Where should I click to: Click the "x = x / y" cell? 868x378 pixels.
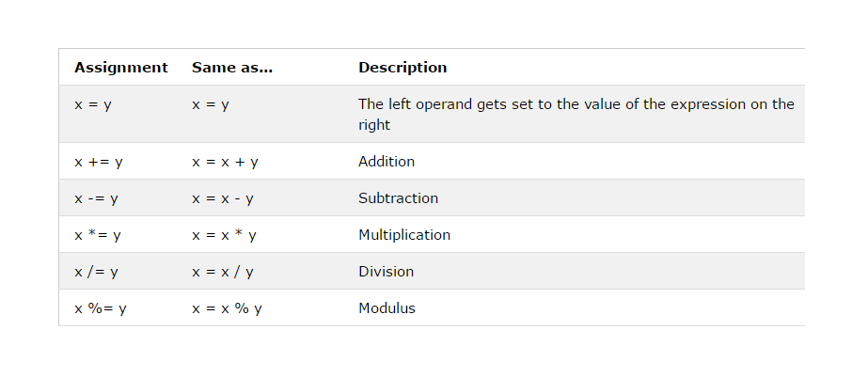222,272
